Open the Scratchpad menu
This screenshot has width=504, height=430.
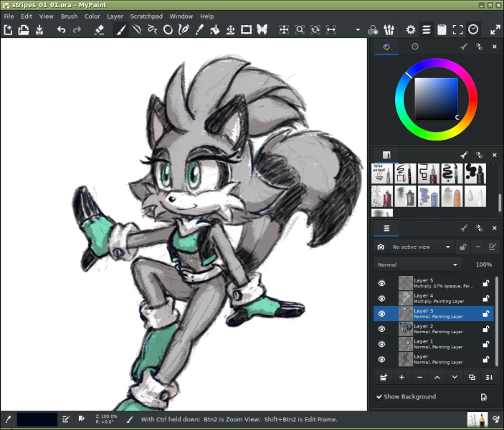(146, 16)
